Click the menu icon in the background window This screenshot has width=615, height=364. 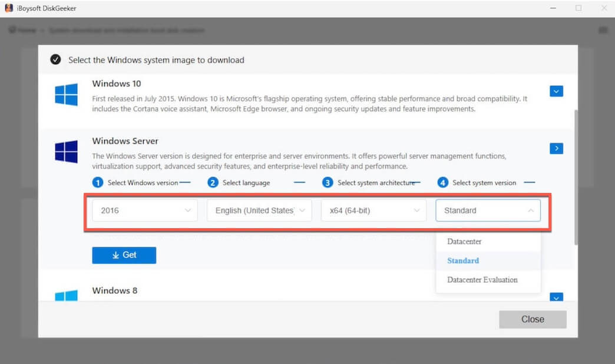[x=603, y=30]
